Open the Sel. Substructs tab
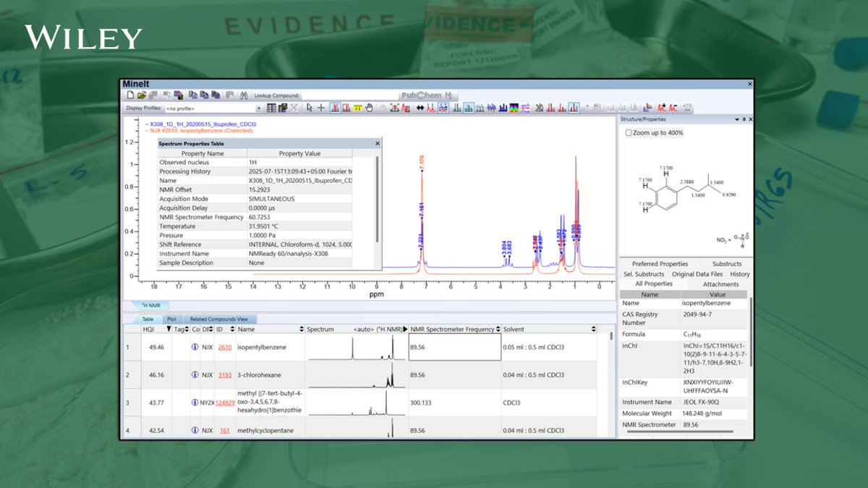The width and height of the screenshot is (868, 488). tap(644, 274)
